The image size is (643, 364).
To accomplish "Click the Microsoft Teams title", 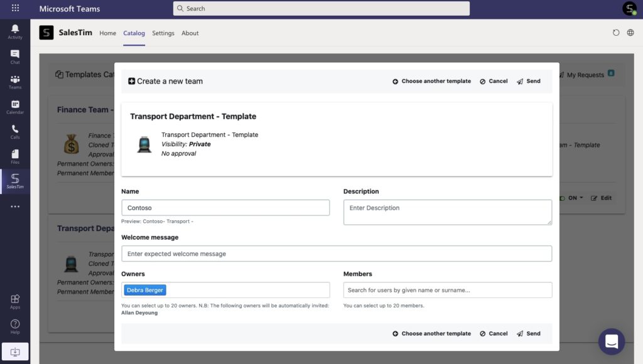I will (70, 9).
